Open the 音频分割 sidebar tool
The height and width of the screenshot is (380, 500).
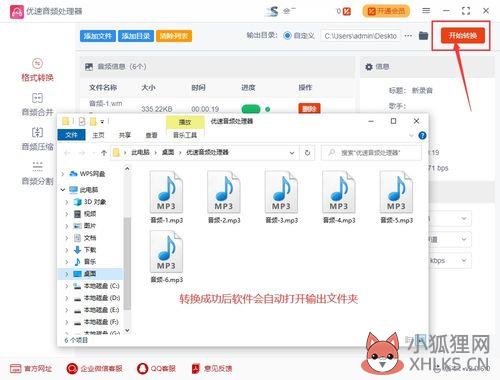37,173
